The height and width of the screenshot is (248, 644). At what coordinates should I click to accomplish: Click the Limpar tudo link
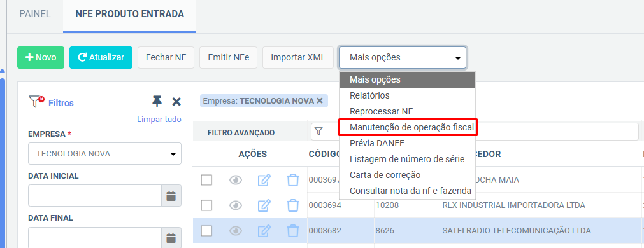[x=159, y=120]
